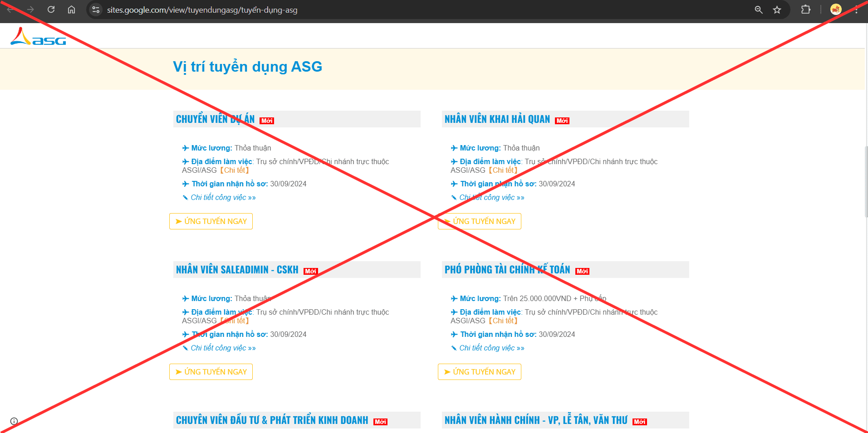This screenshot has width=868, height=433.
Task: Open job details link for Nhân viên Saleadimin - CSKH
Action: [x=223, y=348]
